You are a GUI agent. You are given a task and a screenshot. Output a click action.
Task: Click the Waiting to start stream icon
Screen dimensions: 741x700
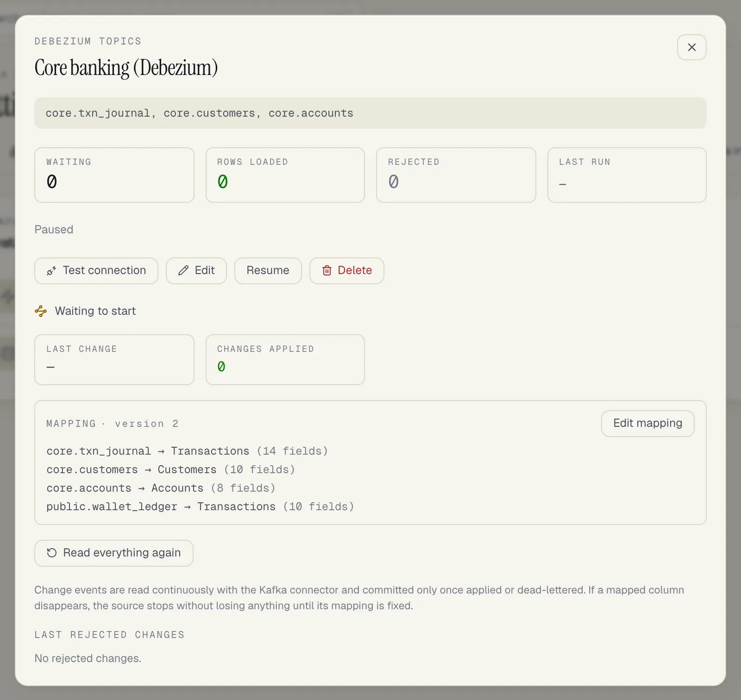pyautogui.click(x=41, y=311)
